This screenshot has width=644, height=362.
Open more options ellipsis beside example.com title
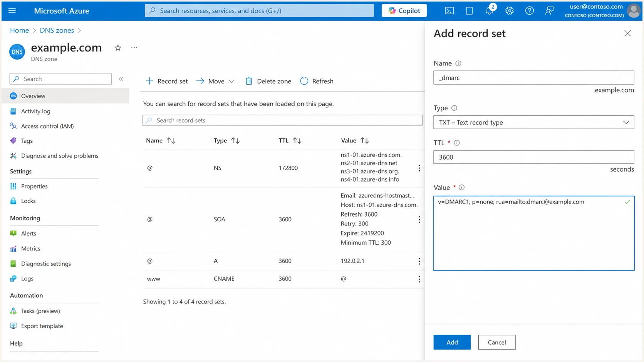point(134,48)
